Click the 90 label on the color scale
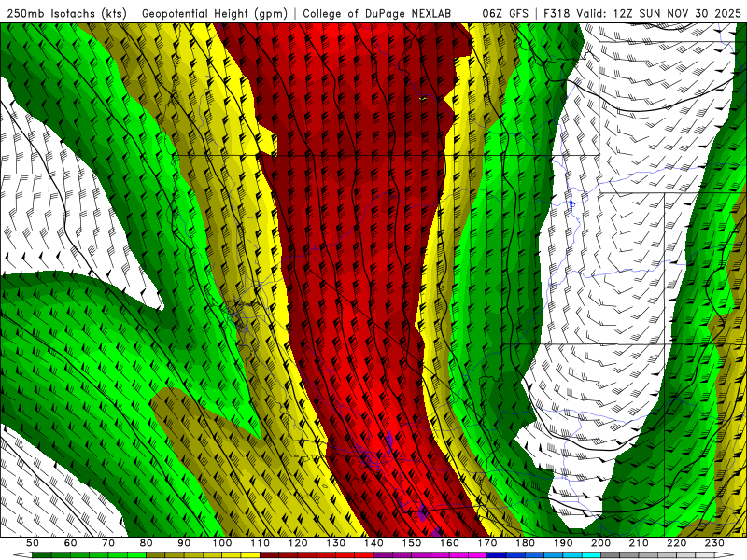 coord(184,543)
